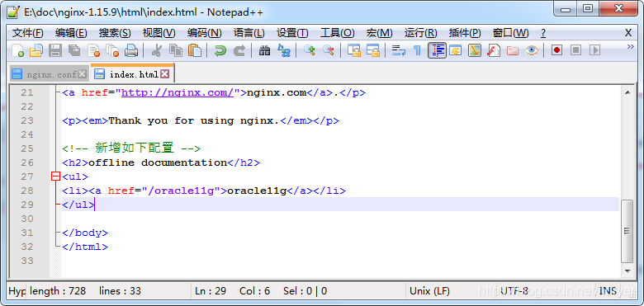Open the Function List panel icon

(x=493, y=50)
